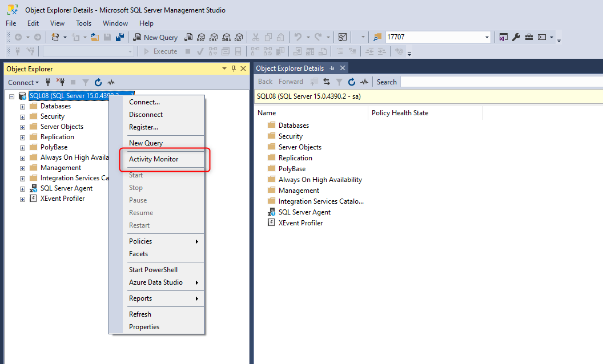This screenshot has height=364, width=603.
Task: Expand the Security tree node
Action: 23,117
